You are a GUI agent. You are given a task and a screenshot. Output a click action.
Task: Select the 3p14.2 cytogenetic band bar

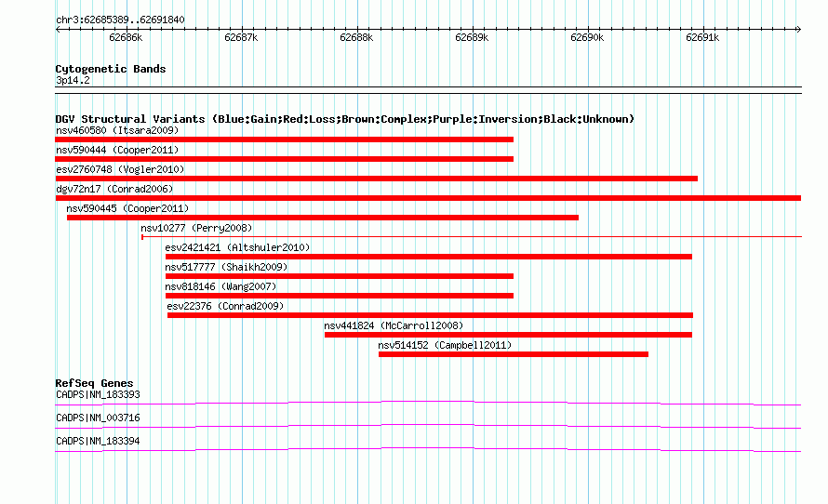pos(428,90)
